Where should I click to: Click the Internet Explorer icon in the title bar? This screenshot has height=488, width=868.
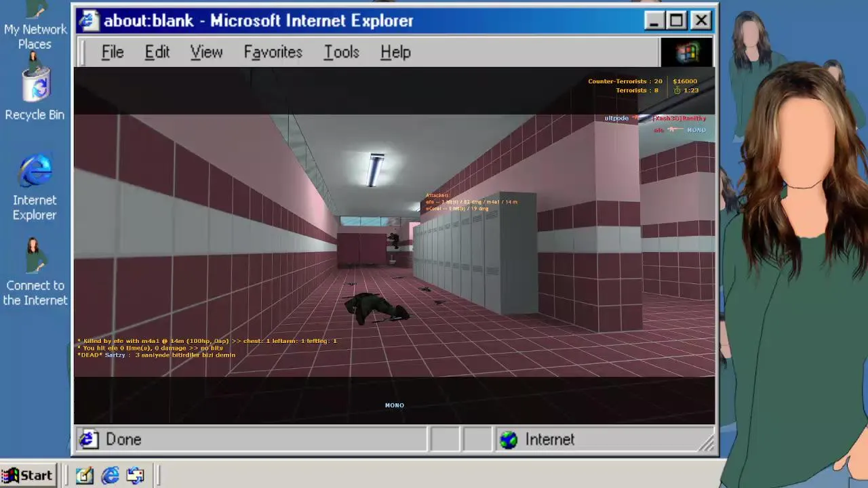click(x=88, y=20)
